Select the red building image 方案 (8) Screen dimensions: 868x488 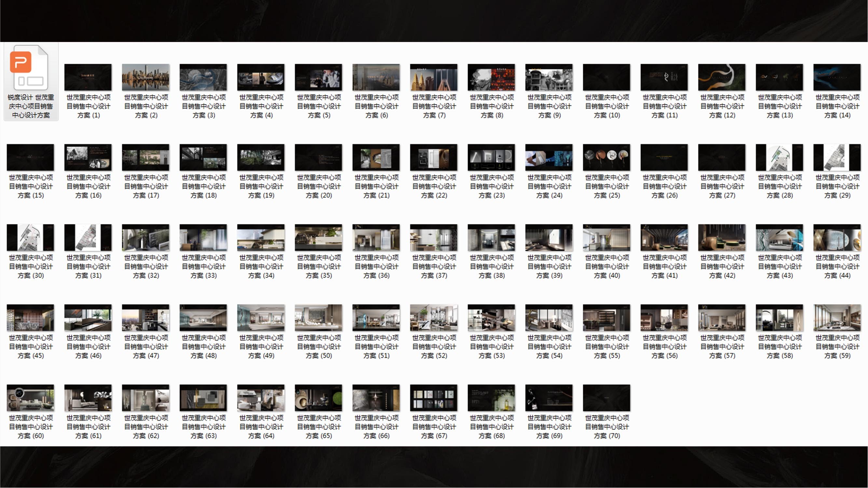pos(491,77)
